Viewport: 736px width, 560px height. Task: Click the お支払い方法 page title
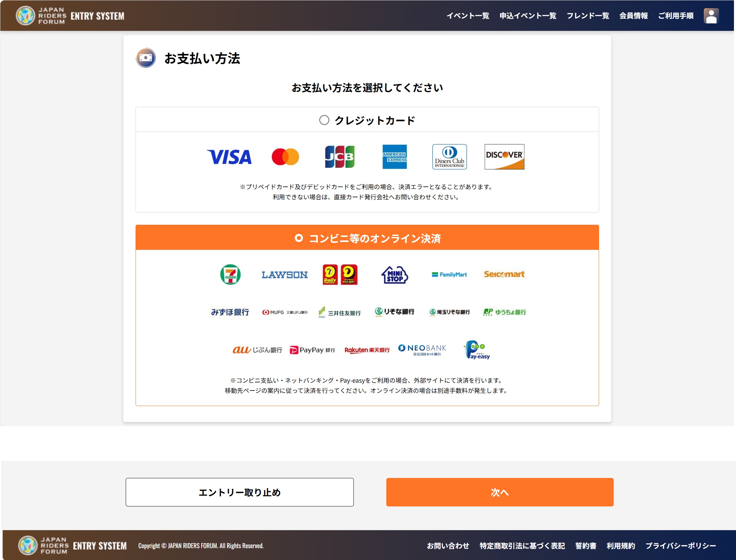point(202,58)
